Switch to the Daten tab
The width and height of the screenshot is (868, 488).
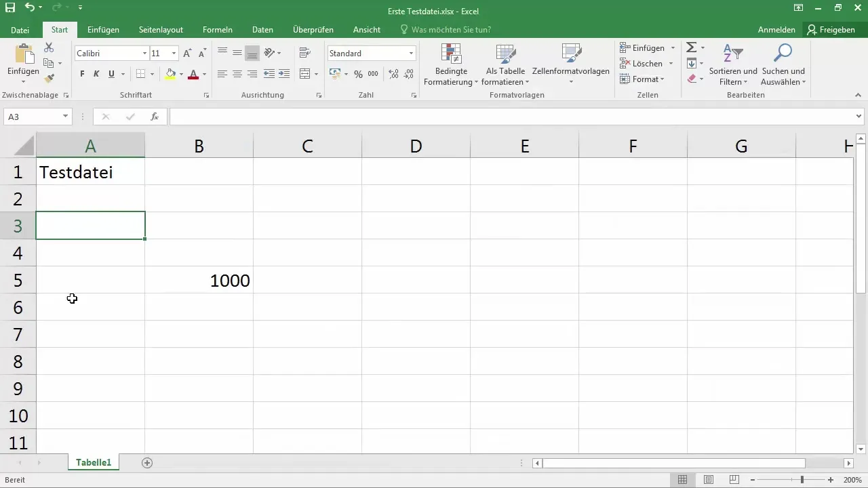coord(262,30)
